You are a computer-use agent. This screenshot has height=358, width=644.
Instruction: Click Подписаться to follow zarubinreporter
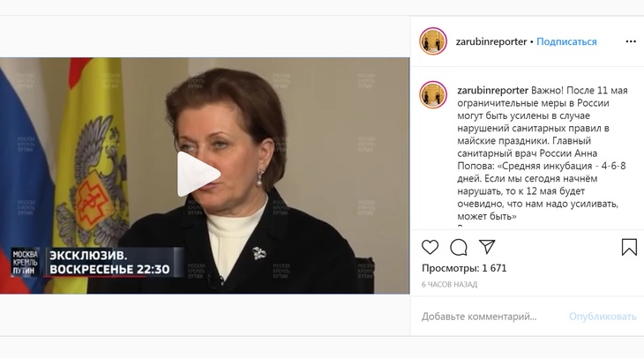tap(566, 41)
